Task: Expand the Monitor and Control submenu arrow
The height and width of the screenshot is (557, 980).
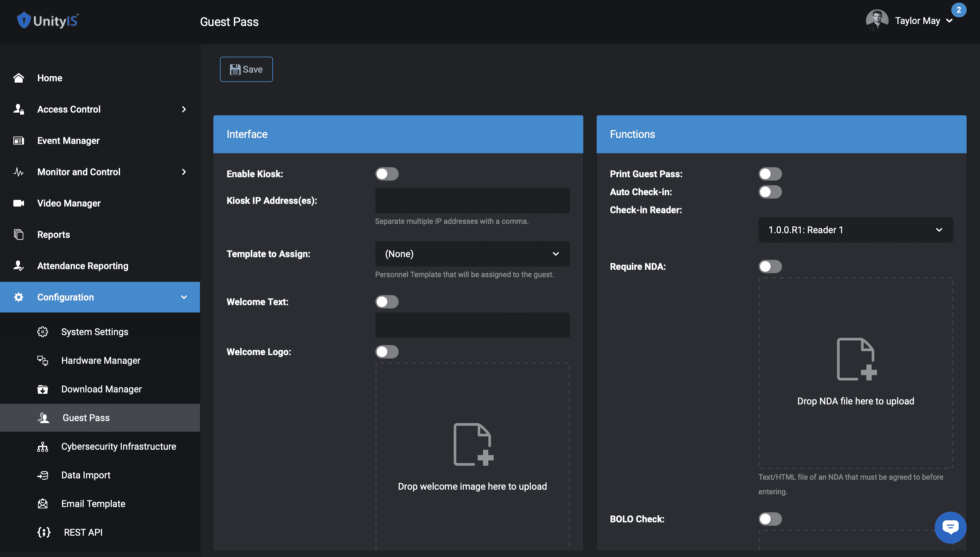Action: (x=184, y=172)
